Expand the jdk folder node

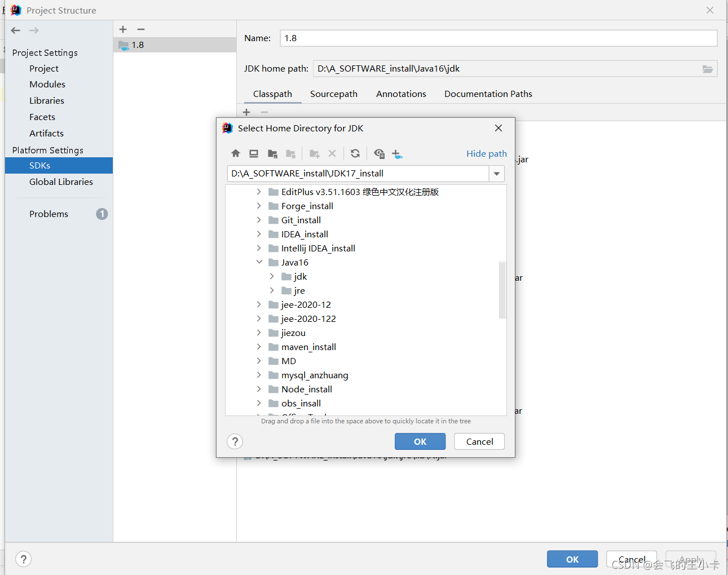coord(272,276)
